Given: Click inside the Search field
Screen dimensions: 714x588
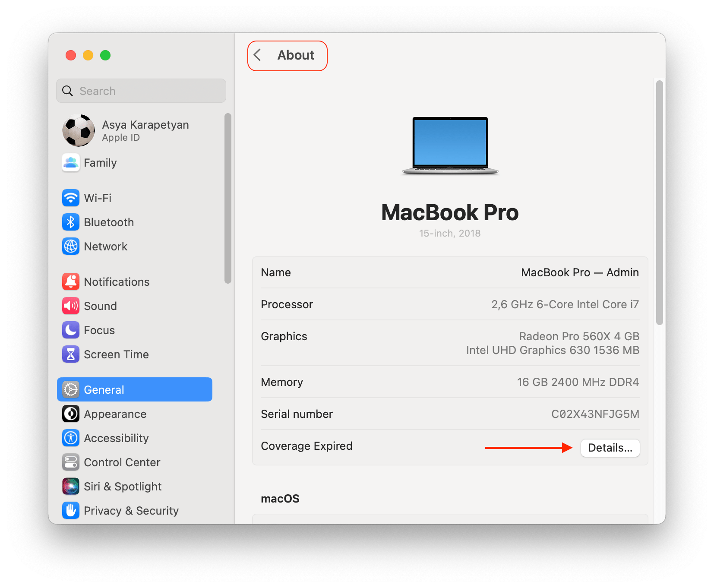Looking at the screenshot, I should coord(141,91).
